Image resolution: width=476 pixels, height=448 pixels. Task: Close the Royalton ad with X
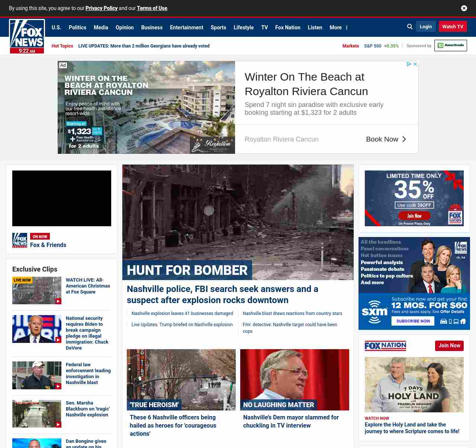[415, 64]
